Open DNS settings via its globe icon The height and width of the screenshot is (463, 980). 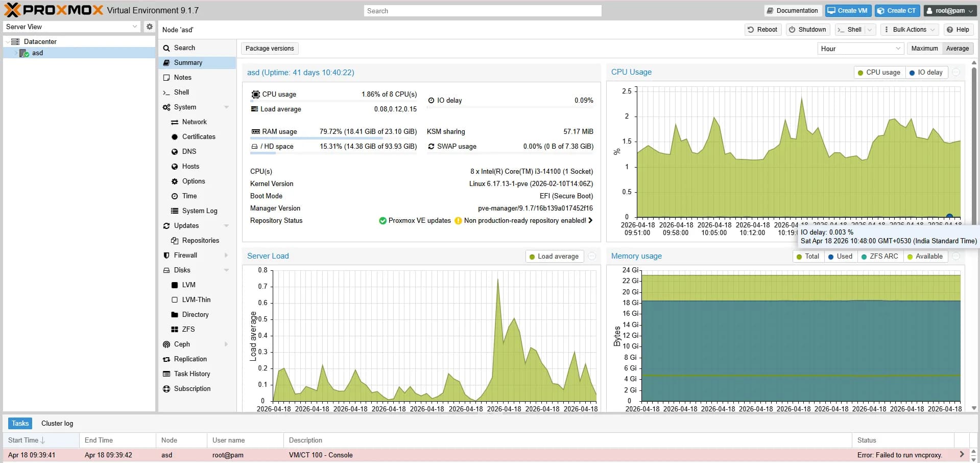tap(174, 151)
